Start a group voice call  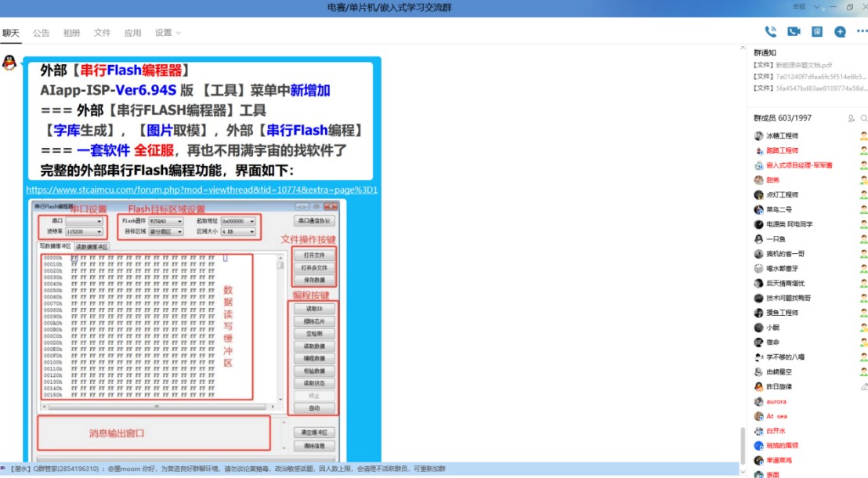pos(770,31)
